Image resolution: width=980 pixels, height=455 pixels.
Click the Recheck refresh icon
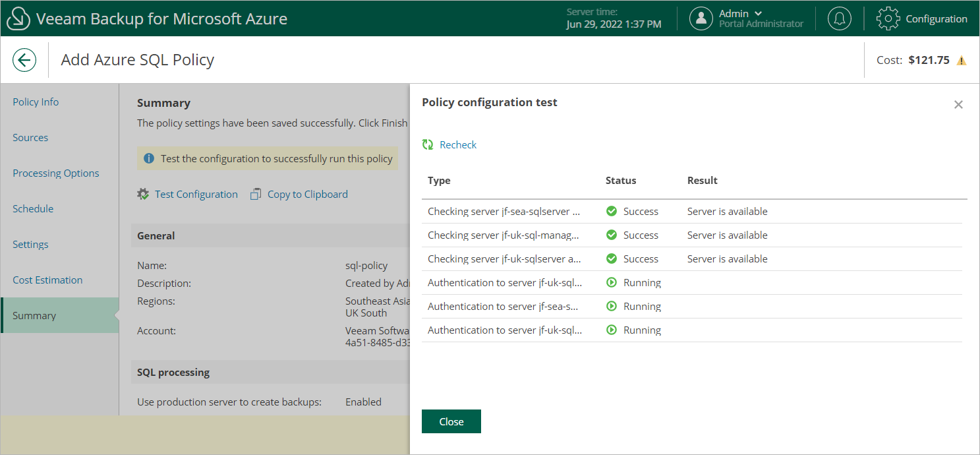[x=428, y=145]
